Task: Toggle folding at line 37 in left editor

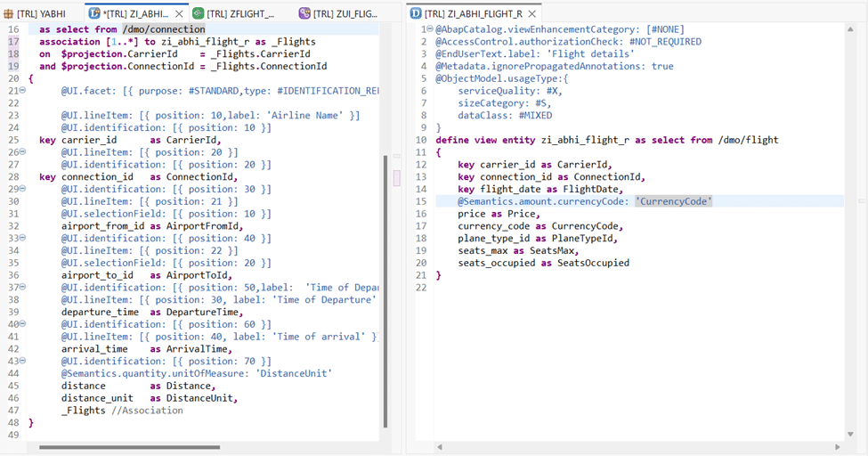Action: click(x=22, y=288)
